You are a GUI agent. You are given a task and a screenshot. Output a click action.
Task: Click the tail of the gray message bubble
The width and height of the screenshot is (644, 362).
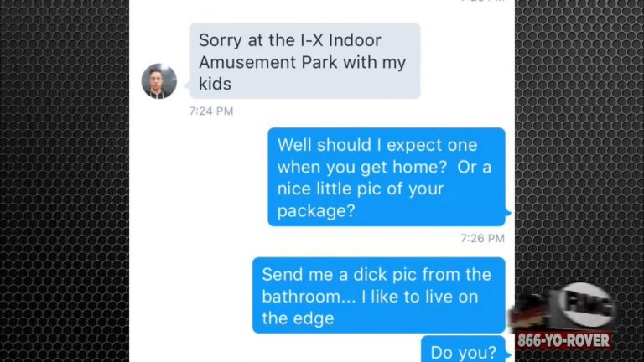pyautogui.click(x=186, y=85)
